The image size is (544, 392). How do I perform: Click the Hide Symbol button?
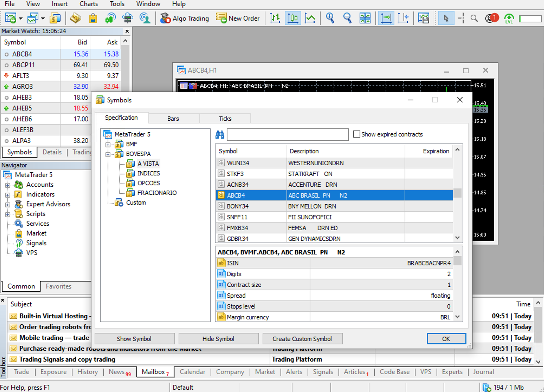point(218,339)
